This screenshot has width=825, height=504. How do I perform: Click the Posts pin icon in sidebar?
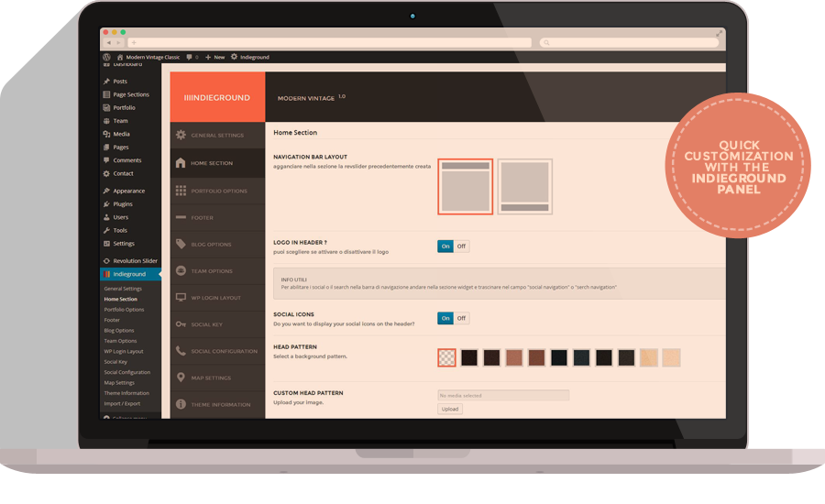tap(107, 81)
